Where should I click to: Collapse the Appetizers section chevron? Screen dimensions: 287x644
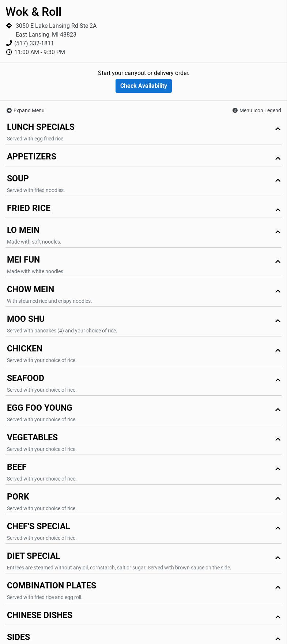(278, 158)
